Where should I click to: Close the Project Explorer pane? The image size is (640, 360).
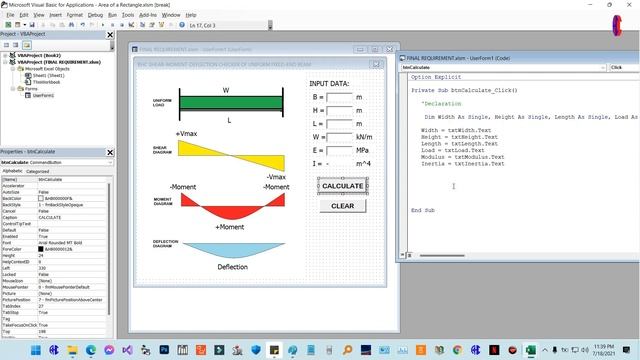pyautogui.click(x=110, y=35)
